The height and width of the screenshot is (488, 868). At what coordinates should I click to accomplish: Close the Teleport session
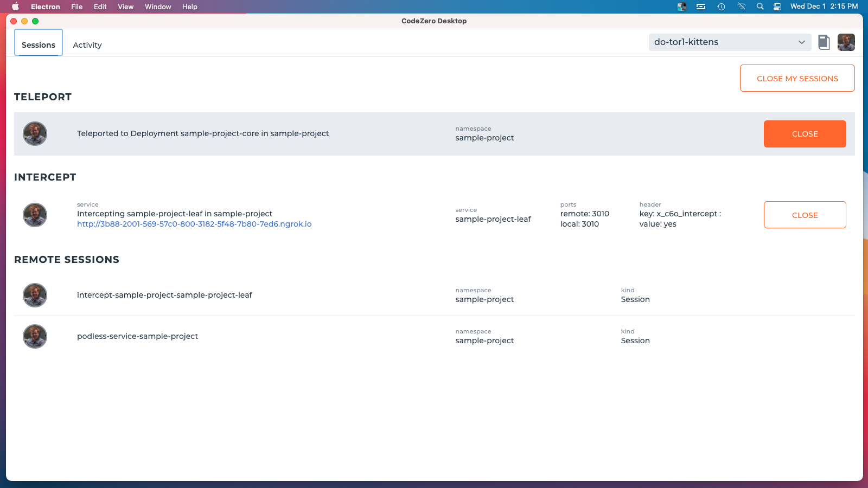coord(805,134)
